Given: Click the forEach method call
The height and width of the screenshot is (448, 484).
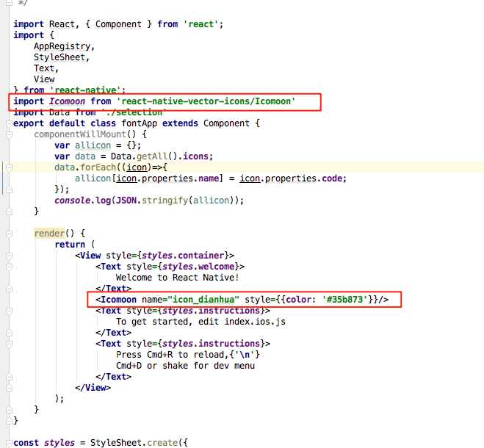Looking at the screenshot, I should (x=98, y=167).
